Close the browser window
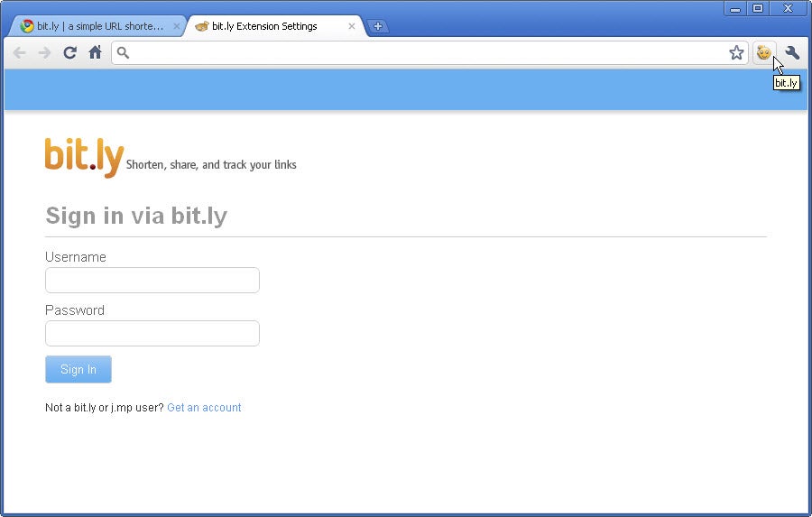The height and width of the screenshot is (517, 812). (789, 8)
